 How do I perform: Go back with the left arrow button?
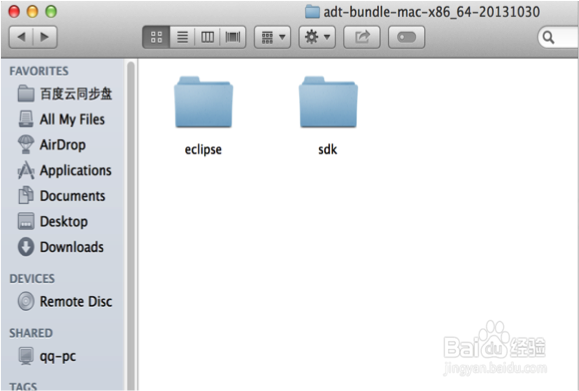point(21,37)
